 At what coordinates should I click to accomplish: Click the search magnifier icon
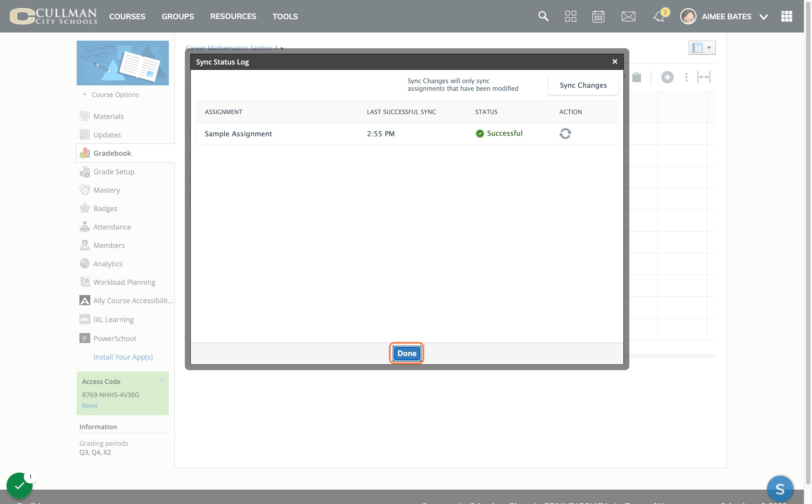[x=543, y=16]
